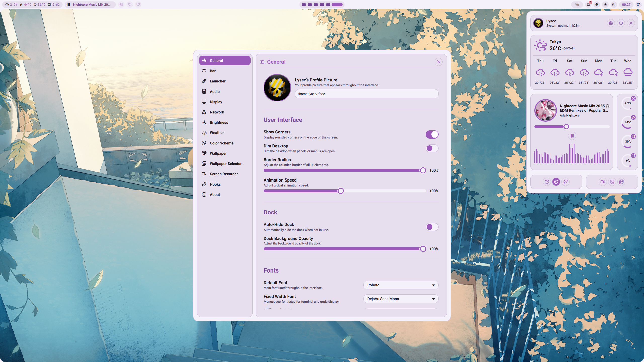Disable the Show Corners switch
This screenshot has width=644, height=362.
click(x=432, y=134)
